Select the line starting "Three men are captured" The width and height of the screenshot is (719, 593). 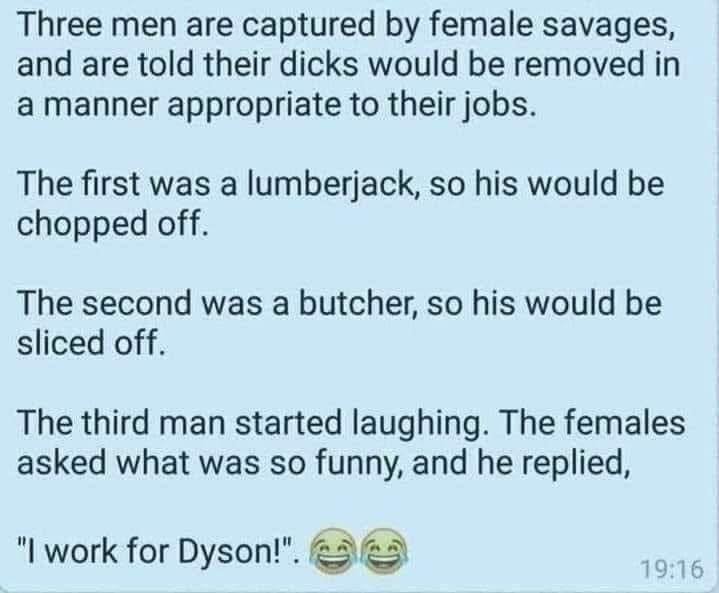[346, 27]
